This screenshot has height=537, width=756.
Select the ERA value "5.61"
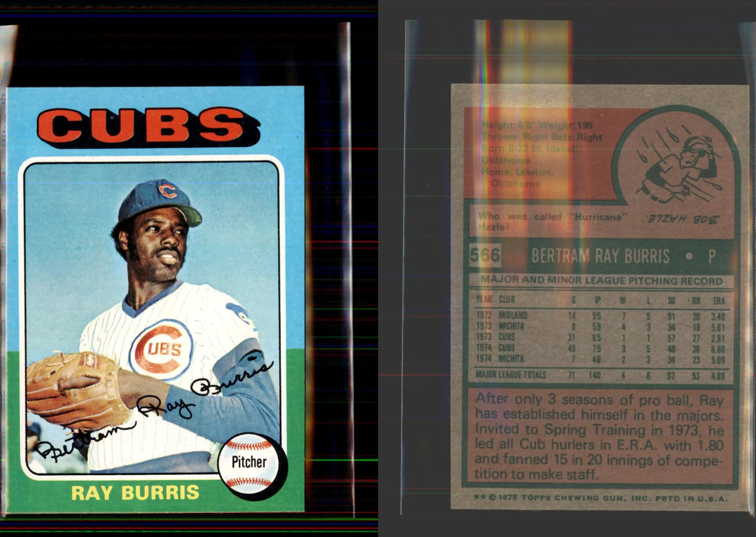(718, 328)
